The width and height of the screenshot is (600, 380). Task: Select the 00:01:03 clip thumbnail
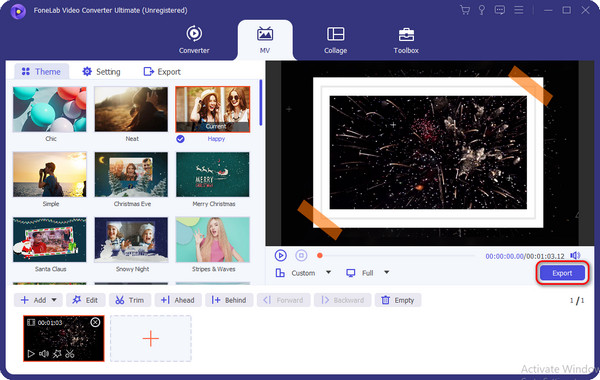click(x=64, y=338)
